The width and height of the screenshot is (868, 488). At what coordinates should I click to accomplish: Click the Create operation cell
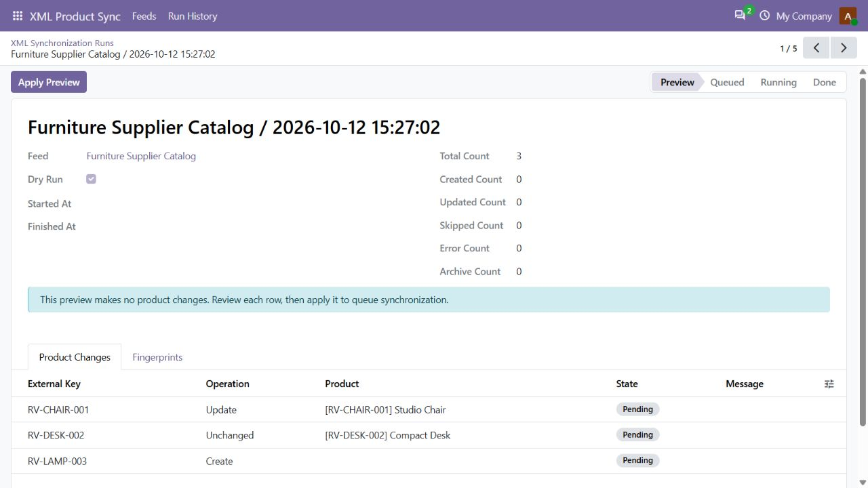219,461
